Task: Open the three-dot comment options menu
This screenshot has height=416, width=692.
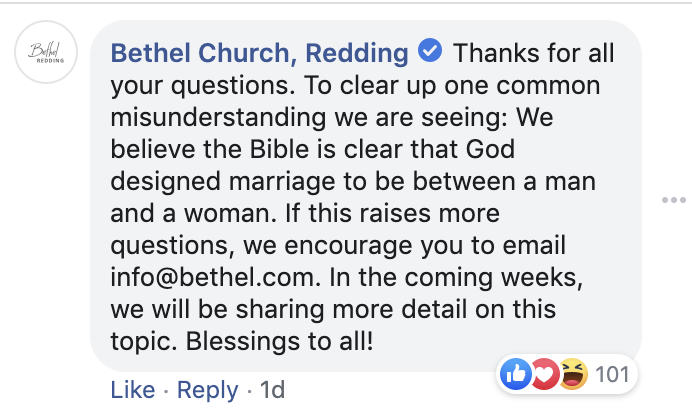Action: 673,200
